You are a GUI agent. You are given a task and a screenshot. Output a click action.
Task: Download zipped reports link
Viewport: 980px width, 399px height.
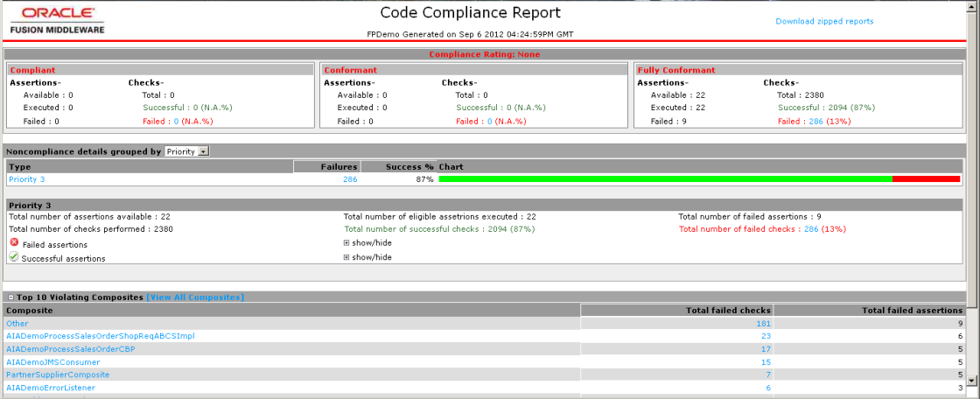point(824,21)
